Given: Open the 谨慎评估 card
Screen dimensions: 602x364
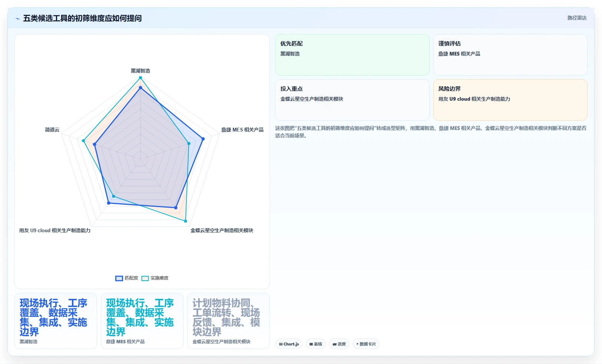Looking at the screenshot, I should point(510,55).
